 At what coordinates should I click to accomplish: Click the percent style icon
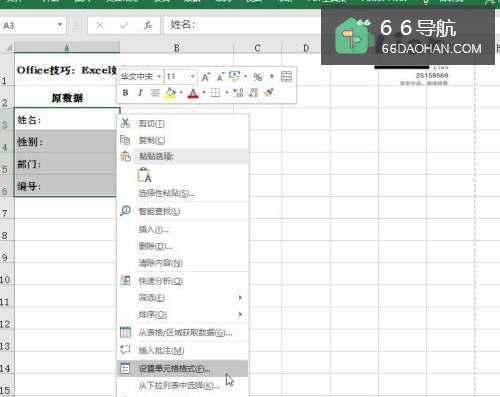coord(257,77)
